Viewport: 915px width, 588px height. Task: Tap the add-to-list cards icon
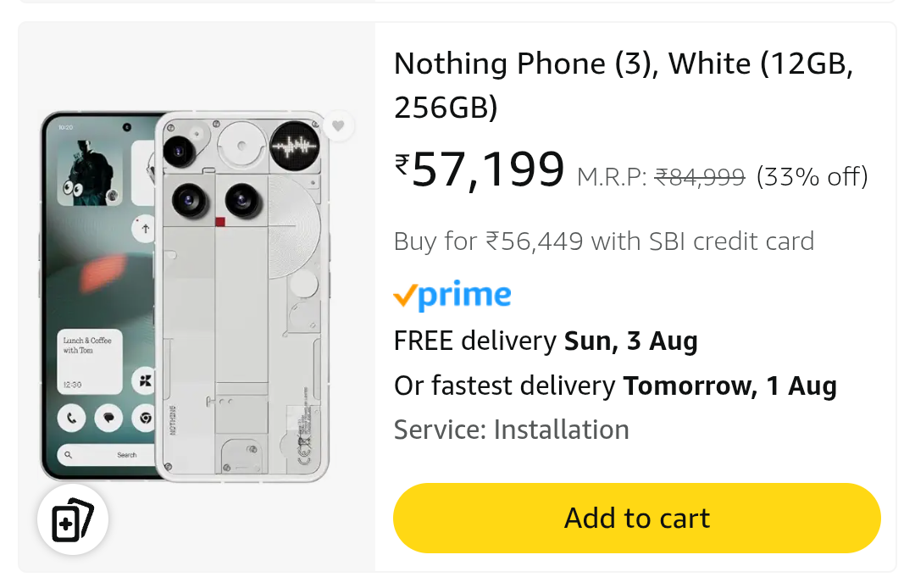coord(72,519)
